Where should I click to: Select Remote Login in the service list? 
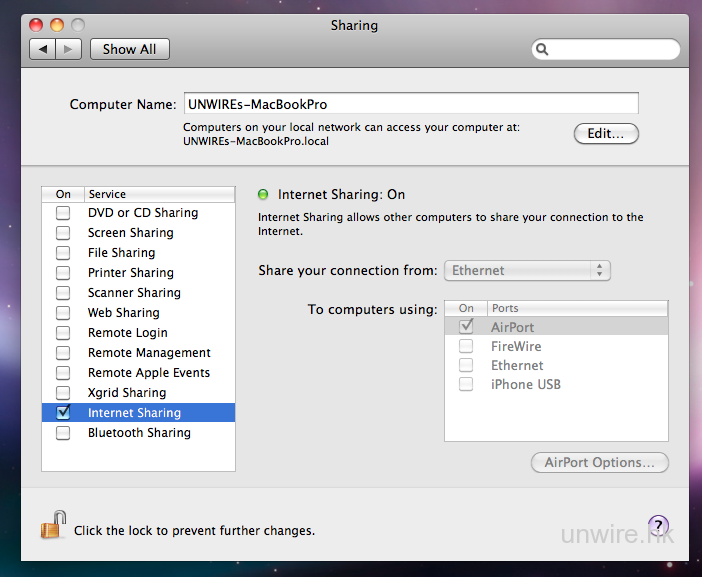coord(128,333)
